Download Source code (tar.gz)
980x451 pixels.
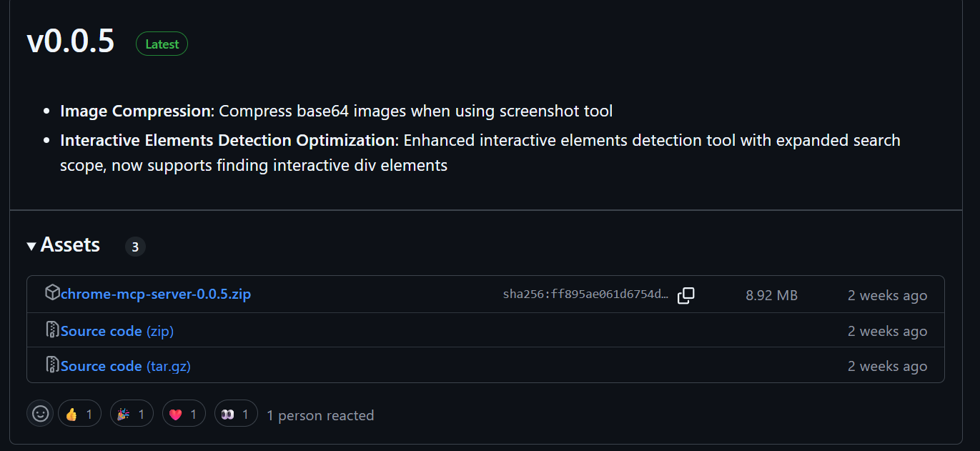(x=126, y=366)
